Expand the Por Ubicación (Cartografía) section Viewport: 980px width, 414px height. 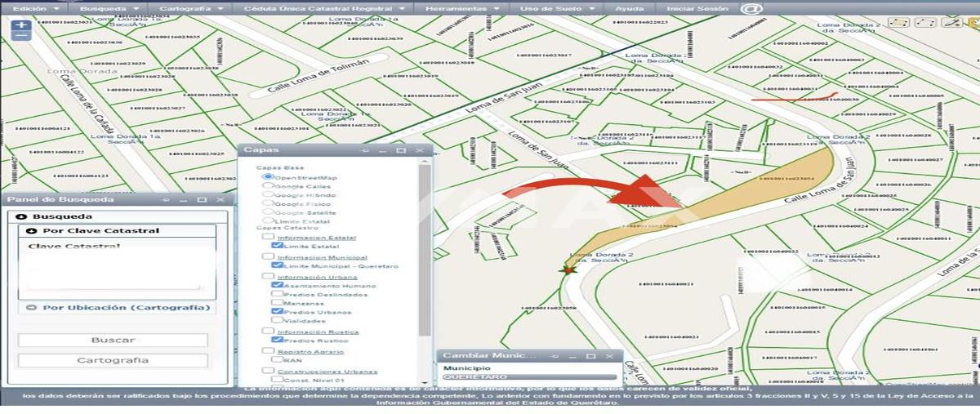[x=118, y=308]
